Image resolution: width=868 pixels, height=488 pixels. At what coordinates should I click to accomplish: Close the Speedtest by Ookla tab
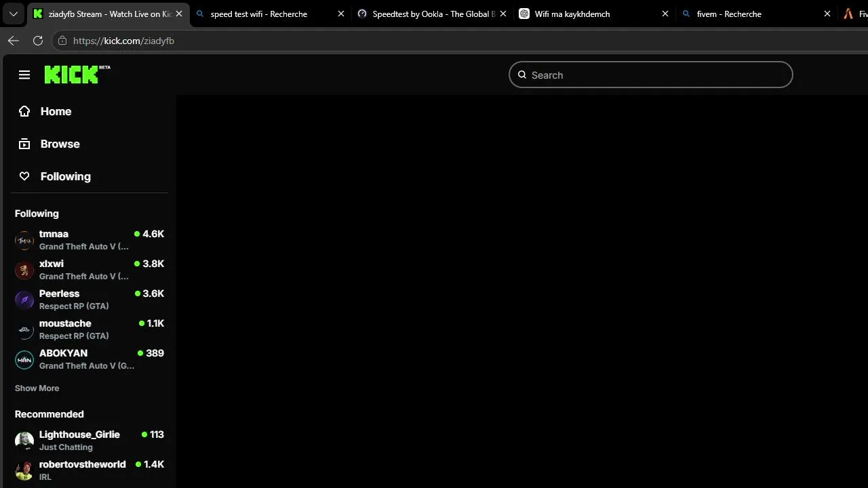click(503, 14)
